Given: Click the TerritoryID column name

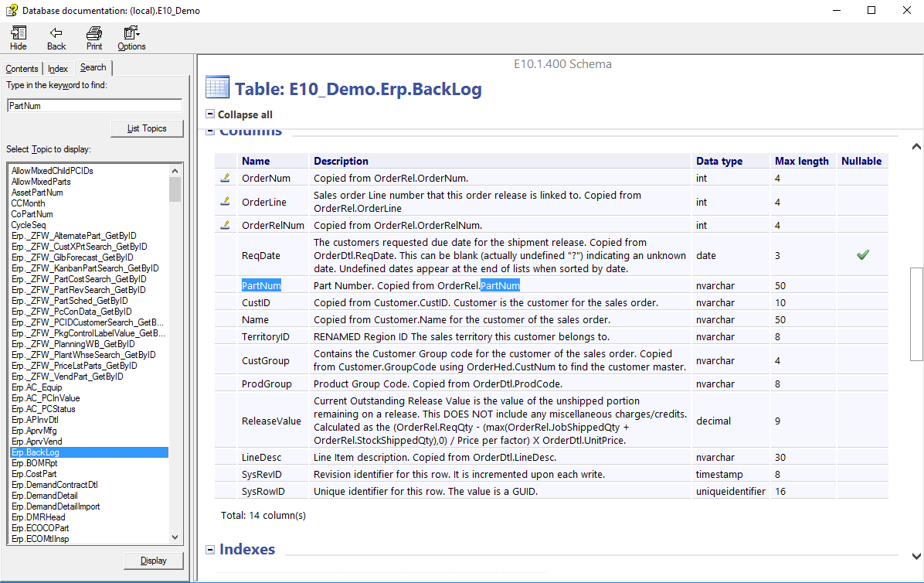Looking at the screenshot, I should pyautogui.click(x=265, y=336).
